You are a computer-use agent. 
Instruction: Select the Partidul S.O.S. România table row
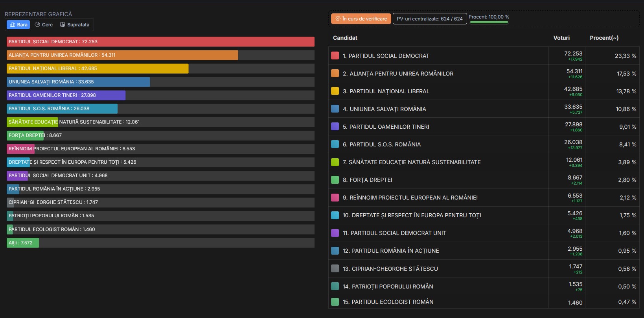484,144
